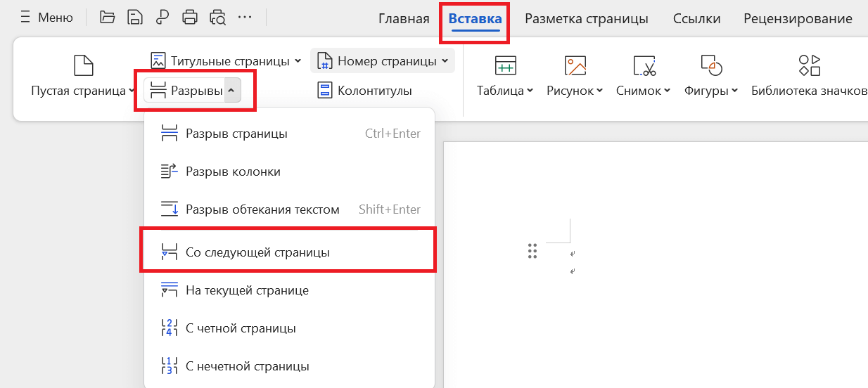This screenshot has height=388, width=868.
Task: Open the three-dots more tools menu
Action: [245, 18]
